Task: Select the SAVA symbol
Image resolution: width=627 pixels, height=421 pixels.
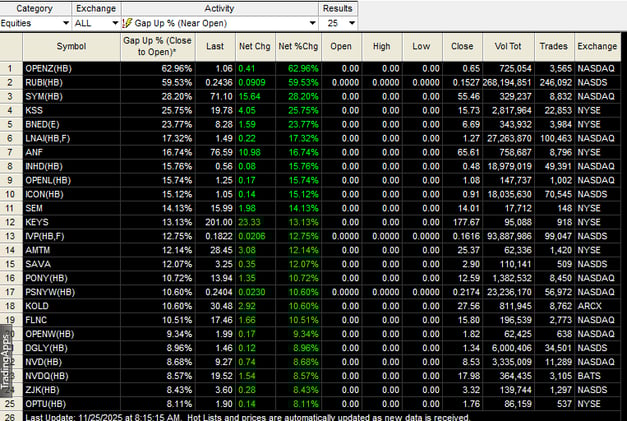Action: pyautogui.click(x=38, y=264)
